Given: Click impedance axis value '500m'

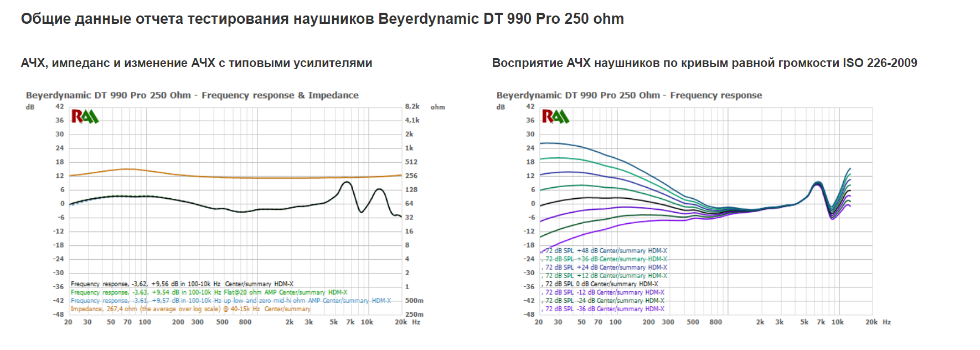Looking at the screenshot, I should coord(414,300).
